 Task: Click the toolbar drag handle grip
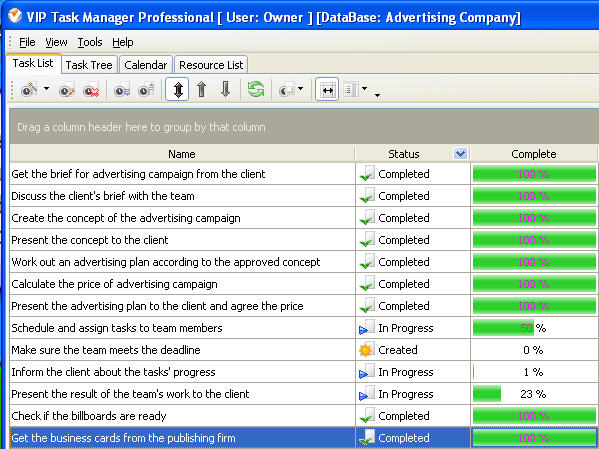tap(12, 90)
